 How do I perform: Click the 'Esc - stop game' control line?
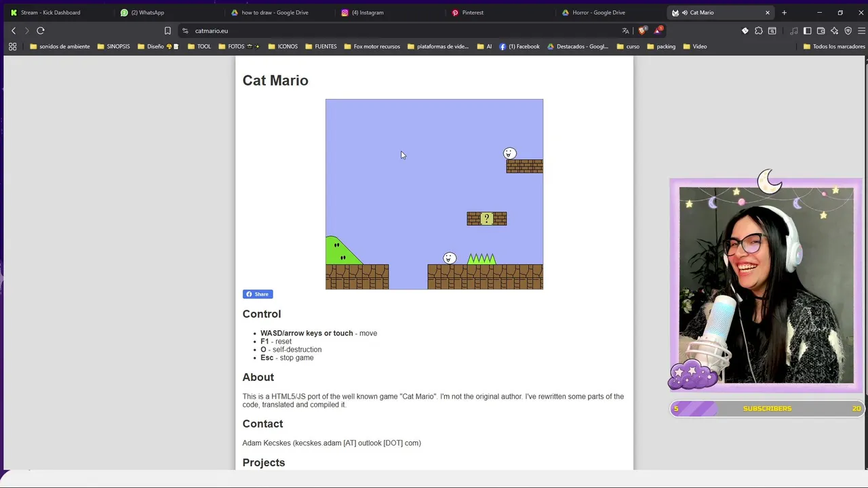pos(287,358)
